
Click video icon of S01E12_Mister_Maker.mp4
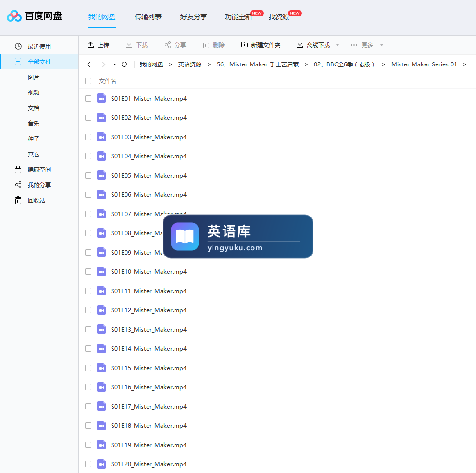click(101, 310)
